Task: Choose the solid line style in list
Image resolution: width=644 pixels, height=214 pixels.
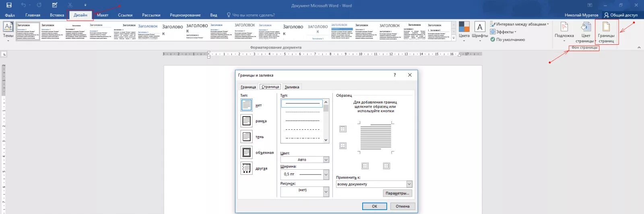Action: pos(302,103)
